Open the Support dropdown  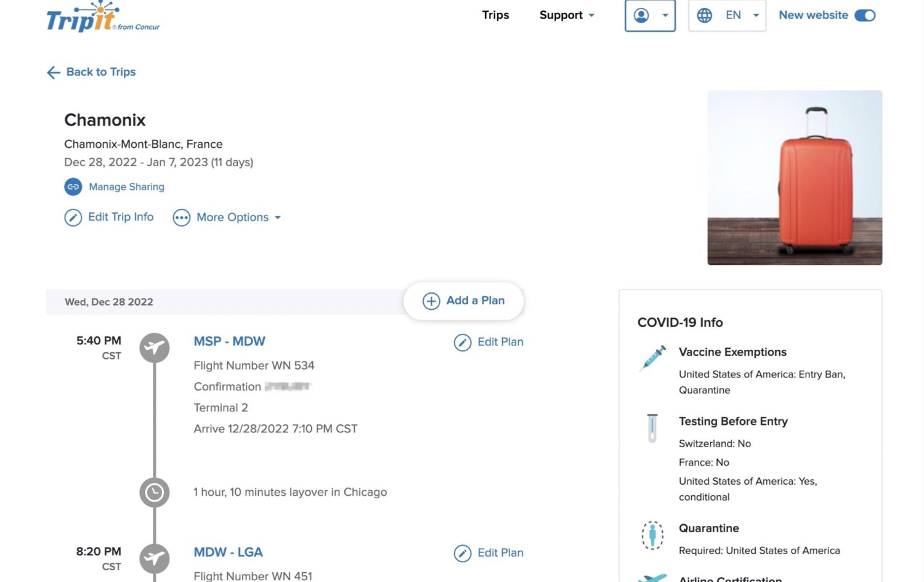565,15
